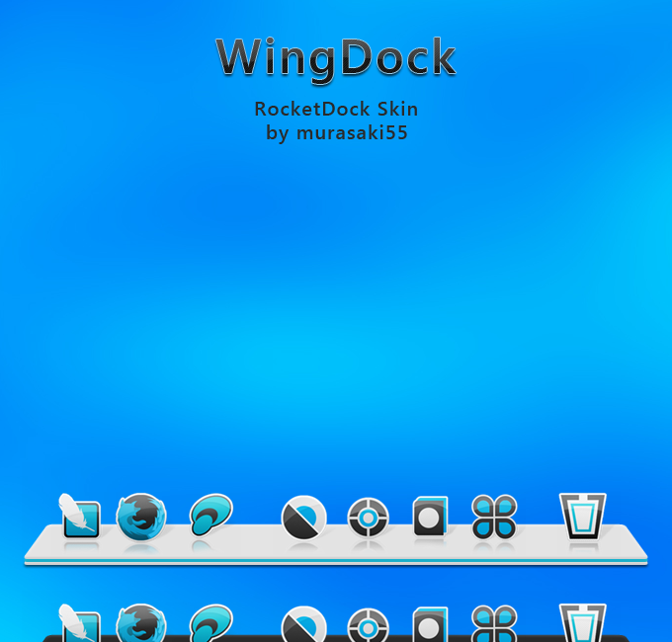Open the feather icon on the white dock

(79, 517)
